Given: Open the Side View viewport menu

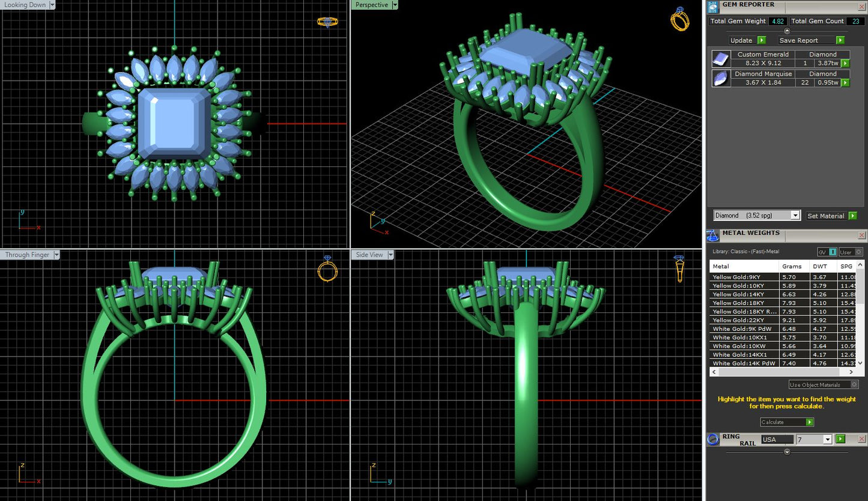Looking at the screenshot, I should click(391, 255).
